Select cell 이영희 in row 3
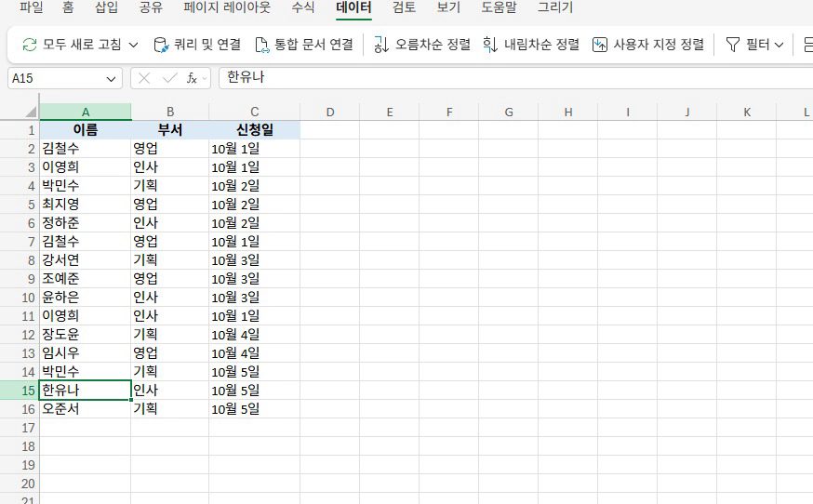The height and width of the screenshot is (504, 813). pos(86,167)
